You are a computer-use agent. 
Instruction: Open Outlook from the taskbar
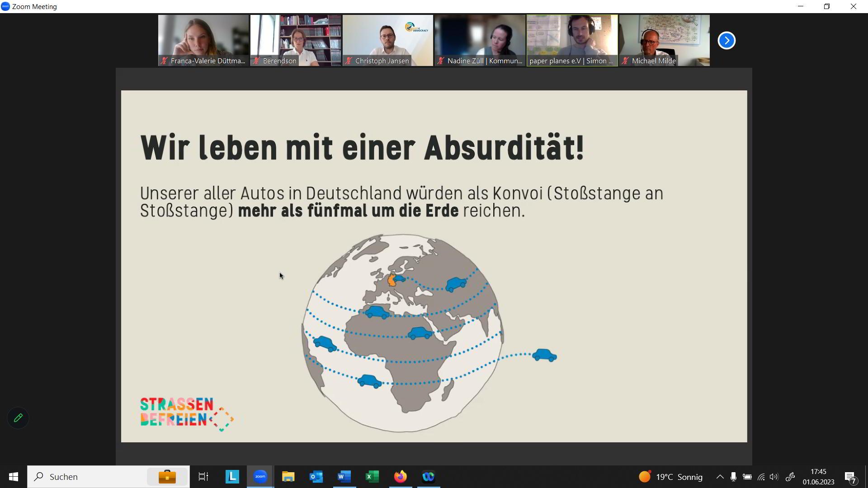(316, 477)
